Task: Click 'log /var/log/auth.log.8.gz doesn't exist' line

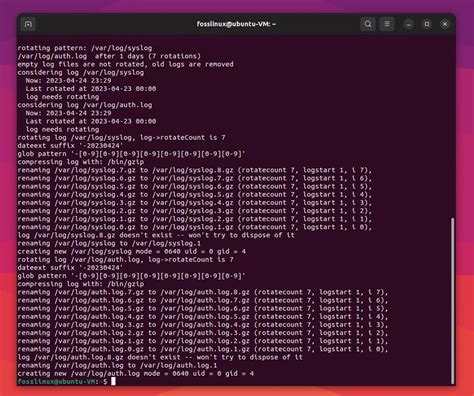Action: [x=160, y=357]
